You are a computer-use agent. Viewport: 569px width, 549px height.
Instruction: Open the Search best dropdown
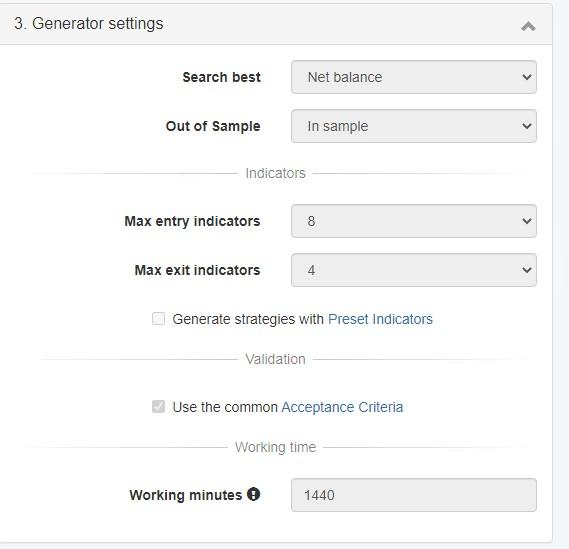(414, 77)
